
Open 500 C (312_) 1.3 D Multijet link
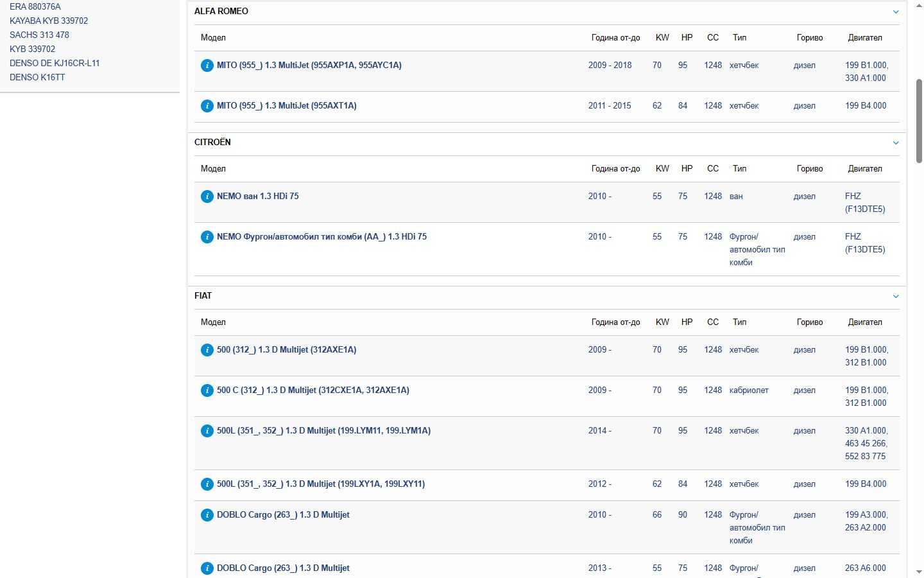[313, 390]
